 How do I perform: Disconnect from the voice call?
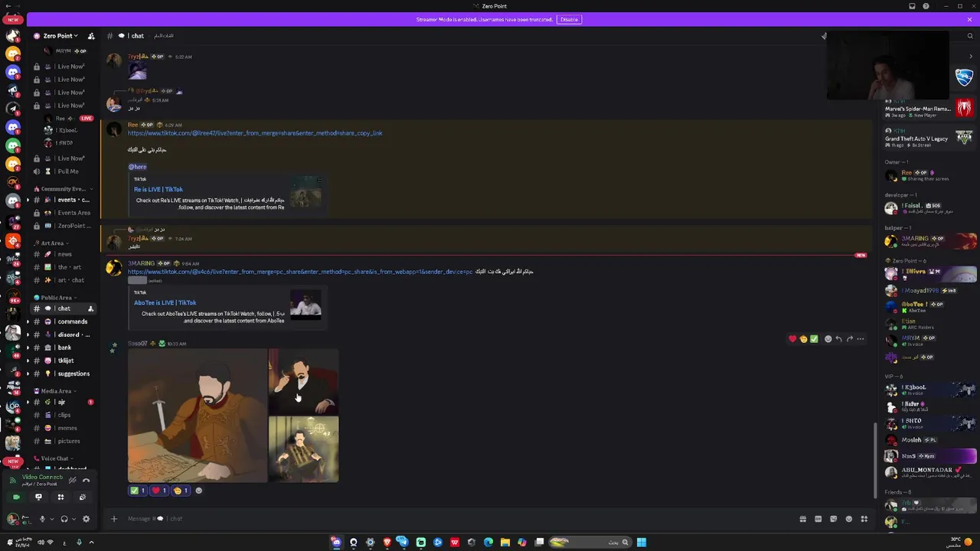click(x=86, y=480)
